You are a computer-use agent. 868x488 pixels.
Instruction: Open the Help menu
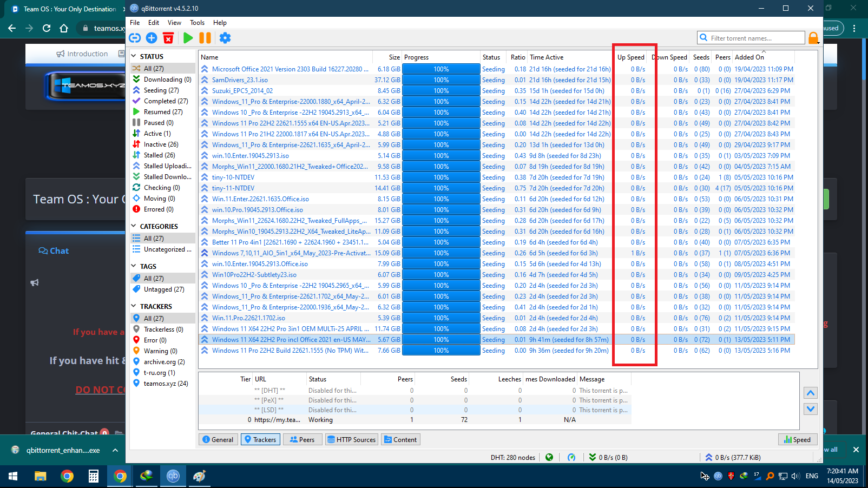(x=220, y=23)
